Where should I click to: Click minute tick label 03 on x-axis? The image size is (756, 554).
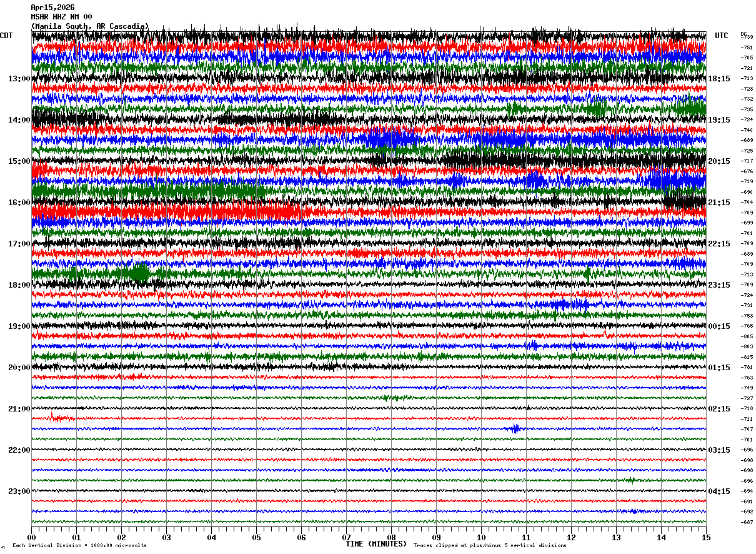[x=166, y=537]
